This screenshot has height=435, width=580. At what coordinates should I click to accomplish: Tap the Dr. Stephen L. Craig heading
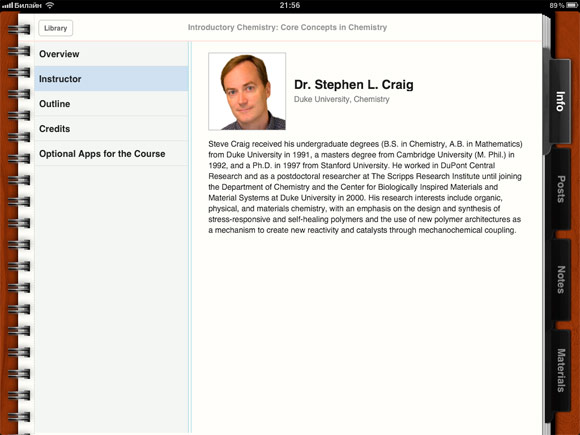coord(354,85)
